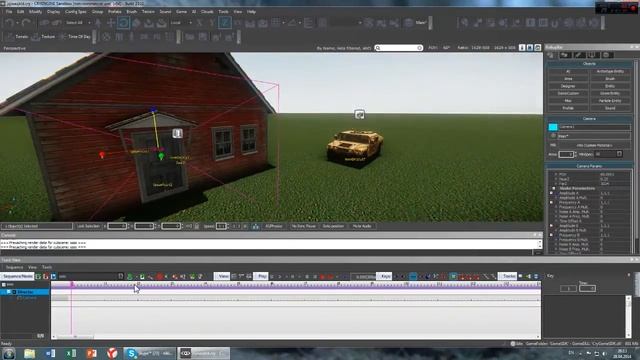Viewport: 640px width, 360px height.
Task: Toggle the AI/Physics button
Action: tap(274, 226)
